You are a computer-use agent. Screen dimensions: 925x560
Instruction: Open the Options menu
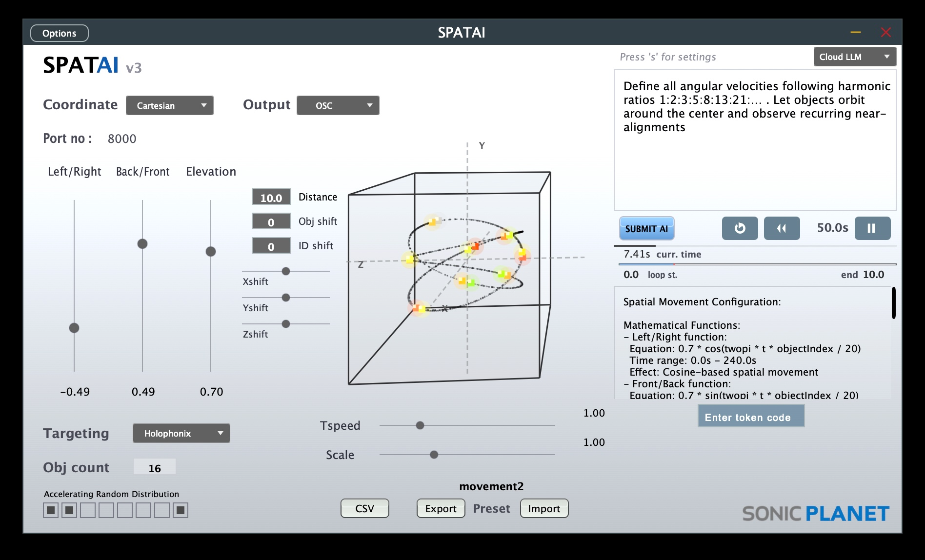coord(60,33)
